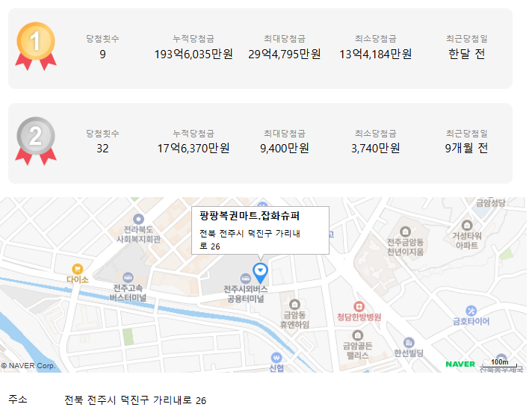Click first-place 누적당첨금 value 193억6,035만원
This screenshot has width=532, height=413.
[194, 54]
